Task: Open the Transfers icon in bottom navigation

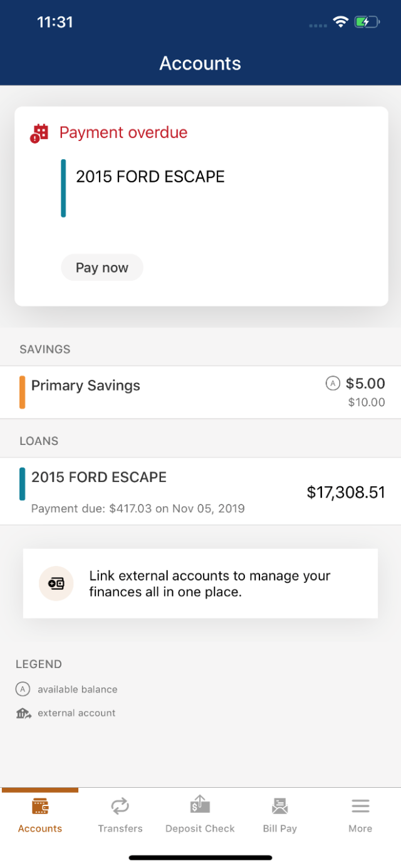Action: click(120, 806)
